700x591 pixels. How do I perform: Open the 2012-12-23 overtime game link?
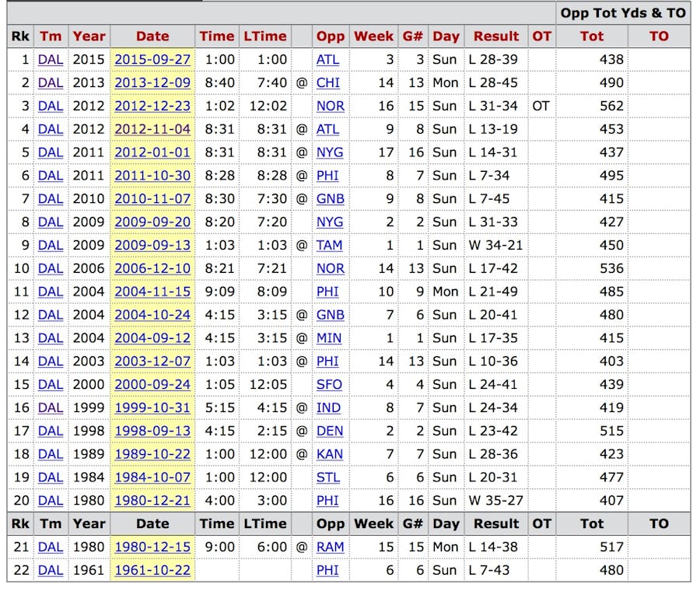point(152,106)
